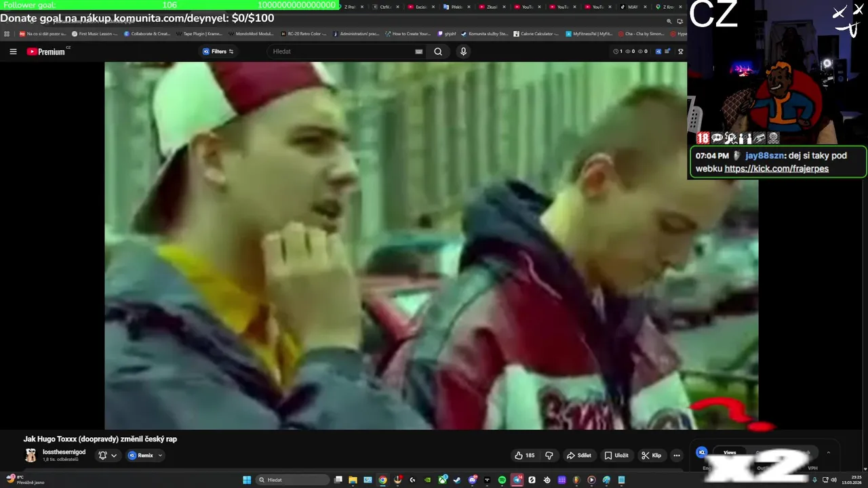868x488 pixels.
Task: Open RC-20 Retro Color bookmark
Action: pos(303,33)
